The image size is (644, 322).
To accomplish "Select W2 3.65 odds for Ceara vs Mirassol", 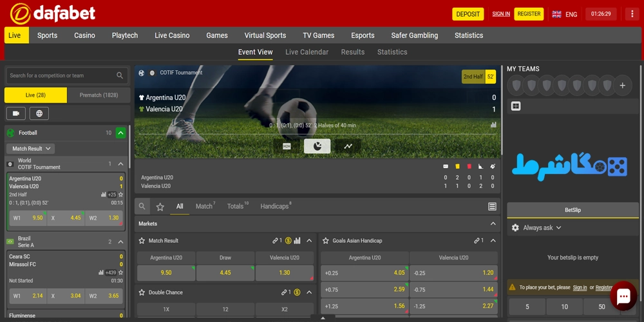I will coord(104,296).
